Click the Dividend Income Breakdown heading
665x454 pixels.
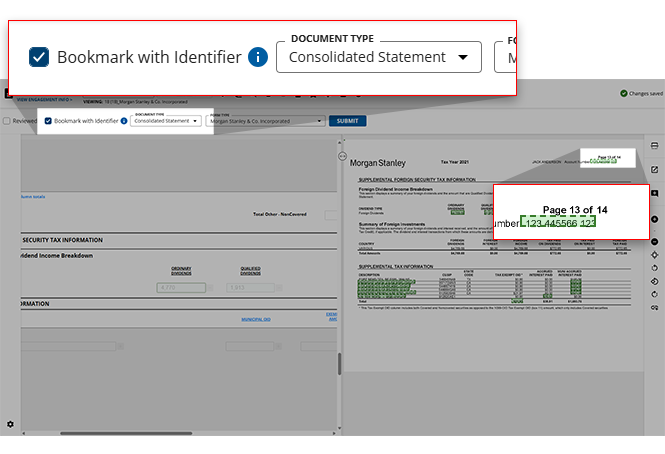(57, 256)
